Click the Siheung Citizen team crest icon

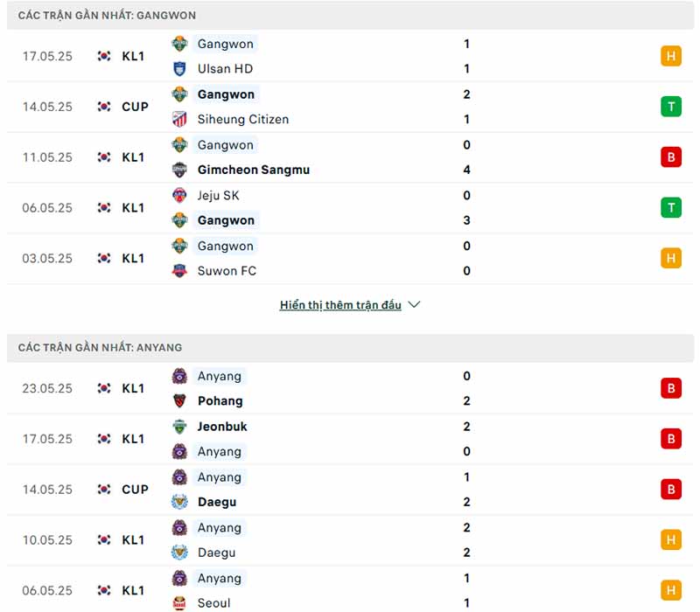pyautogui.click(x=179, y=119)
